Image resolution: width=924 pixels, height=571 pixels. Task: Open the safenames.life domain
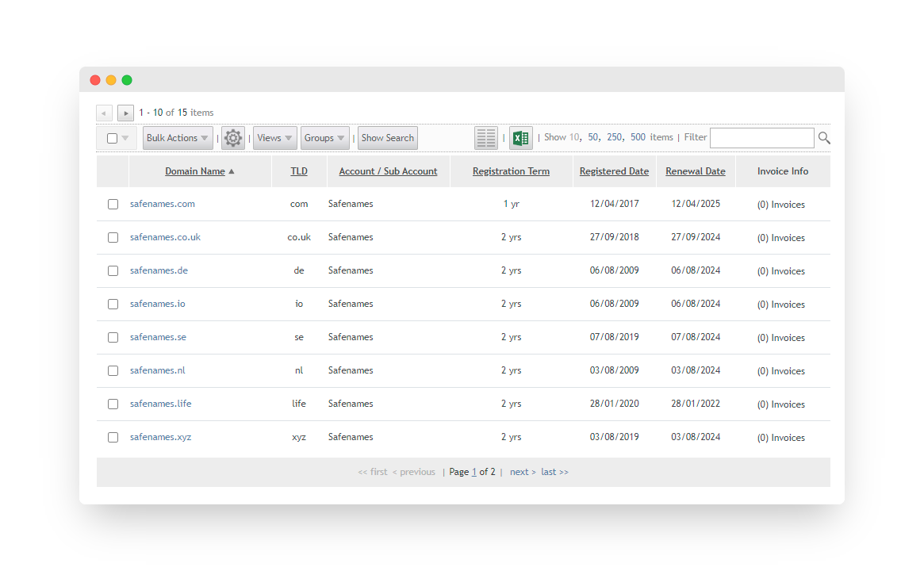coord(160,404)
